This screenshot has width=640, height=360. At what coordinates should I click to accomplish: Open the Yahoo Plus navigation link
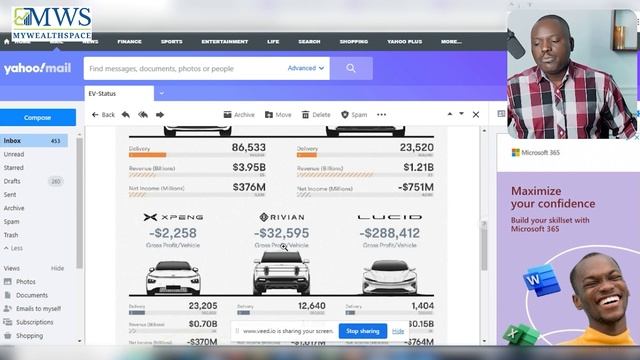404,42
